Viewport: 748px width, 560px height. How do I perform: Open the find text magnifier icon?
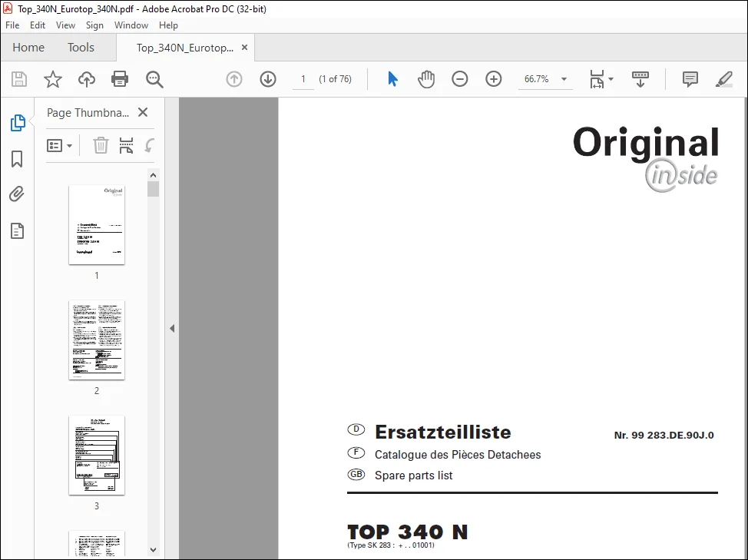click(x=154, y=79)
